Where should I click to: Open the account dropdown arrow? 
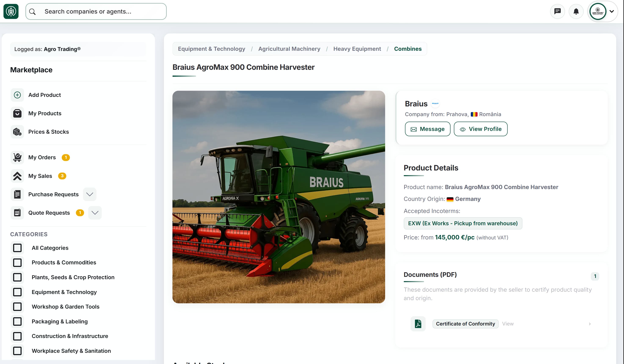[612, 11]
